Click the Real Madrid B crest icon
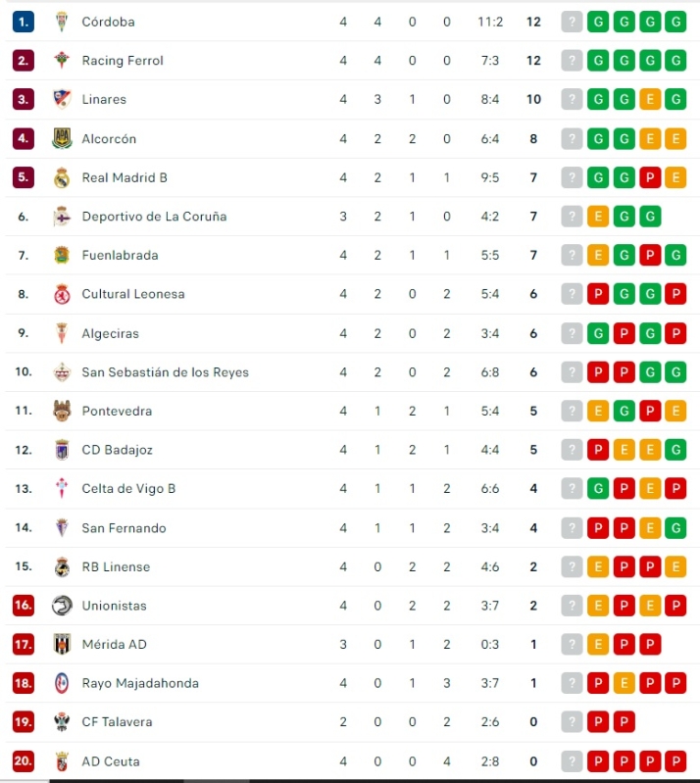This screenshot has width=700, height=783. coord(63,177)
